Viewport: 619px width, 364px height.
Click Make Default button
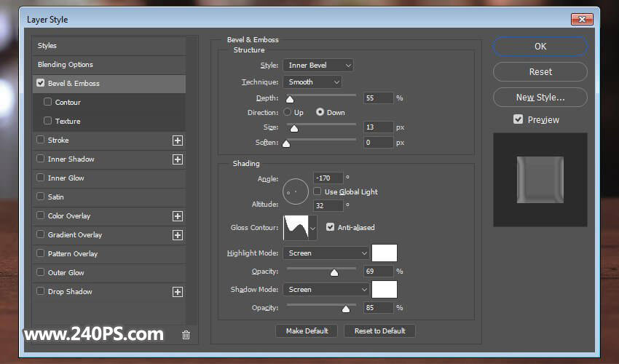click(x=307, y=331)
